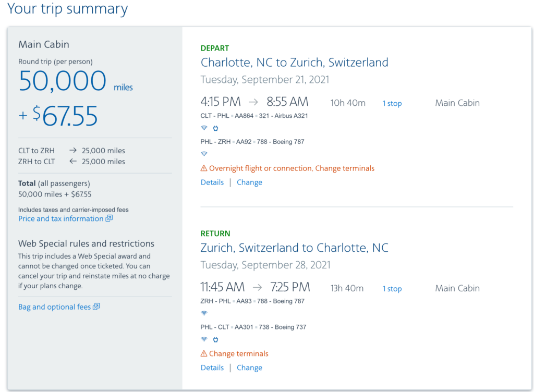Image resolution: width=534 pixels, height=392 pixels.
Task: Click Wi-Fi icon under PHL - CLT AA301 flight
Action: point(204,339)
